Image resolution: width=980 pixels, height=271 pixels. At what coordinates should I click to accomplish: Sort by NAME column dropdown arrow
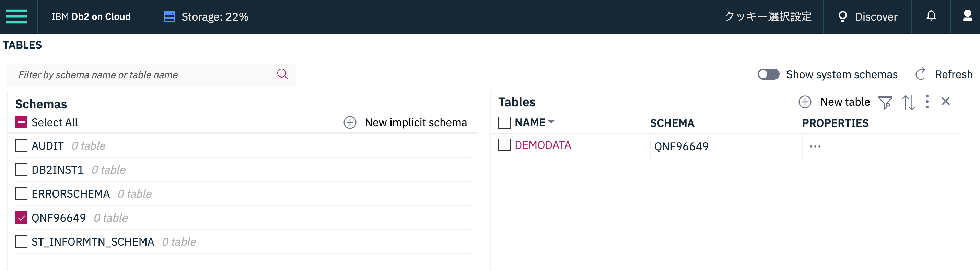(x=551, y=122)
